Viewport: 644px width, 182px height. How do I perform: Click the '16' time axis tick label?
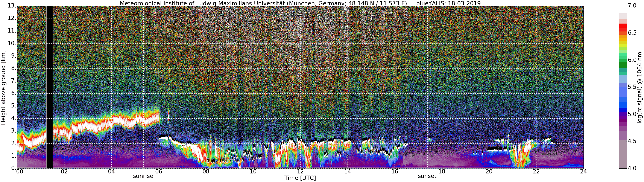[x=395, y=172]
